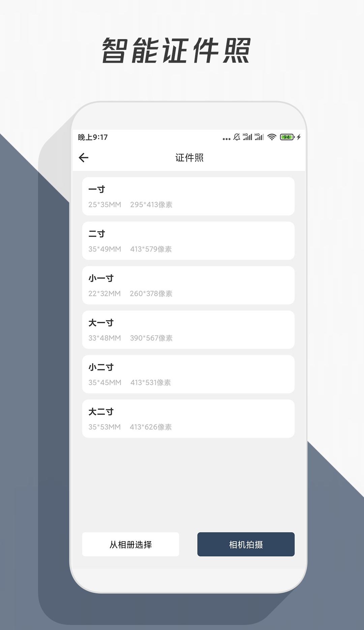
Task: Tap the back arrow icon
Action: coord(83,157)
